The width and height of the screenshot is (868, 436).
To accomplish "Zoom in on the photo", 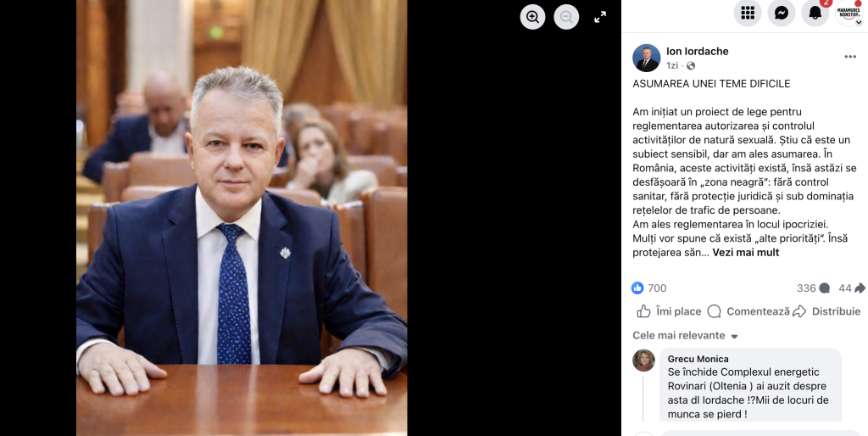I will coord(532,17).
